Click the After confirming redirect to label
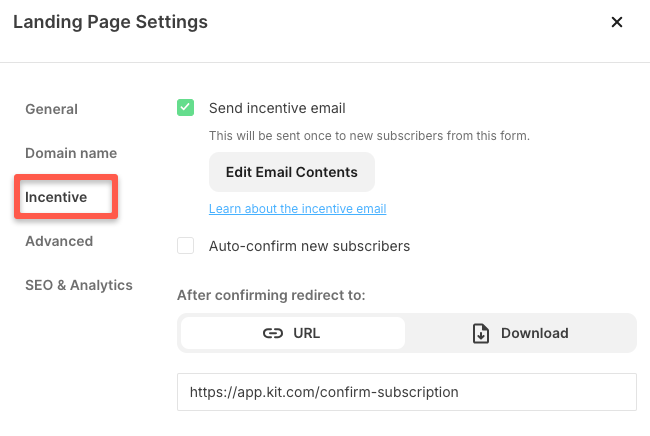 pos(271,295)
